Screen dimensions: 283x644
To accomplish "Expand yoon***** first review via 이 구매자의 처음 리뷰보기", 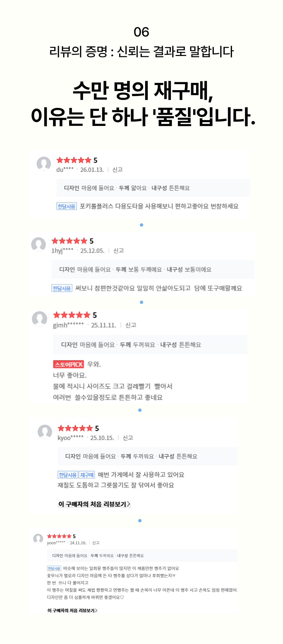I will click(73, 611).
